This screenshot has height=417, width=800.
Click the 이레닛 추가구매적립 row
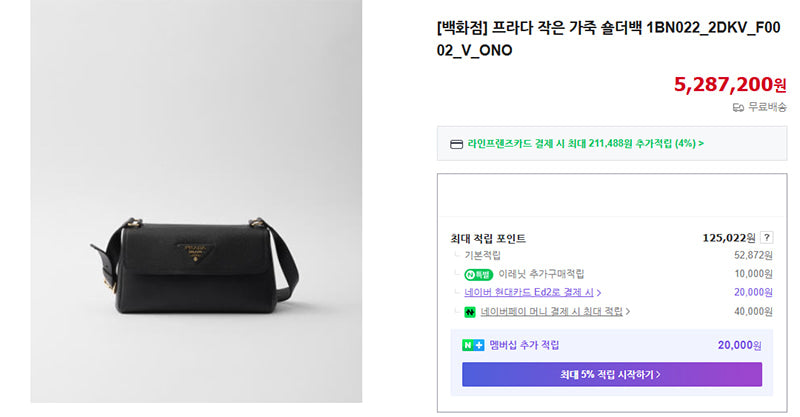[611, 275]
